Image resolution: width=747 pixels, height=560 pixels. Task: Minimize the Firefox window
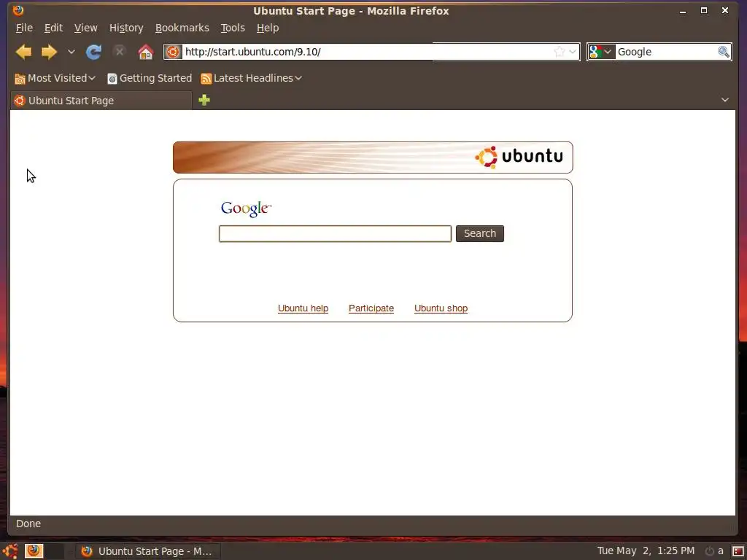683,10
